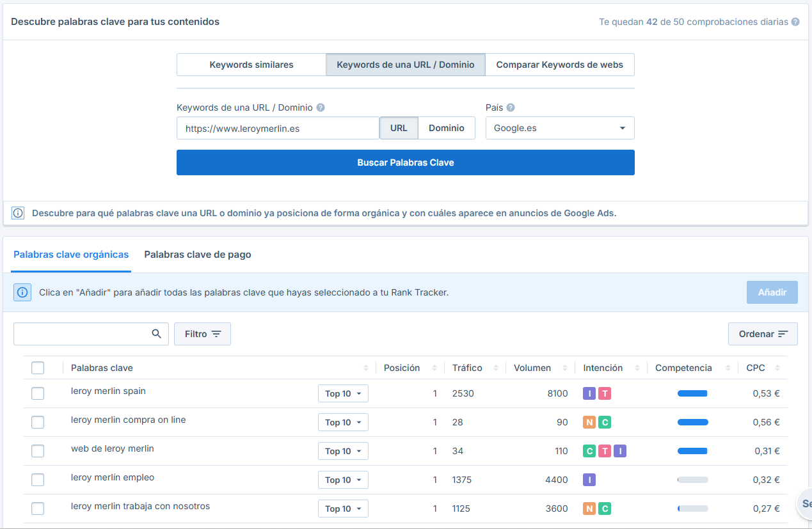
Task: Open the Comparar Keywords de webs tab
Action: click(560, 65)
